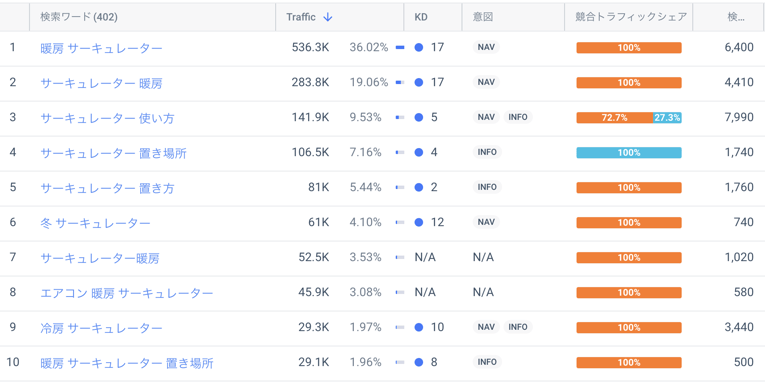Image resolution: width=765 pixels, height=384 pixels.
Task: Click traffic value 141.9K
Action: click(310, 118)
